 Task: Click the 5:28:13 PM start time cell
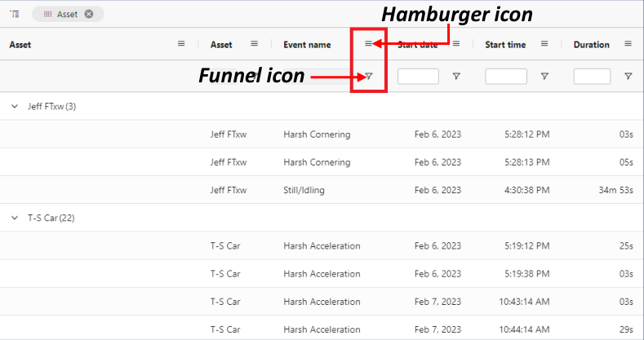pyautogui.click(x=527, y=162)
